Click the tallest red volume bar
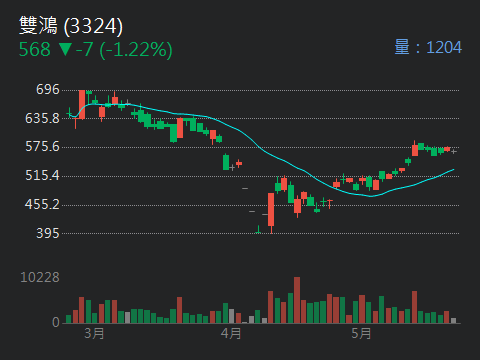The height and width of the screenshot is (360, 480). [x=297, y=300]
